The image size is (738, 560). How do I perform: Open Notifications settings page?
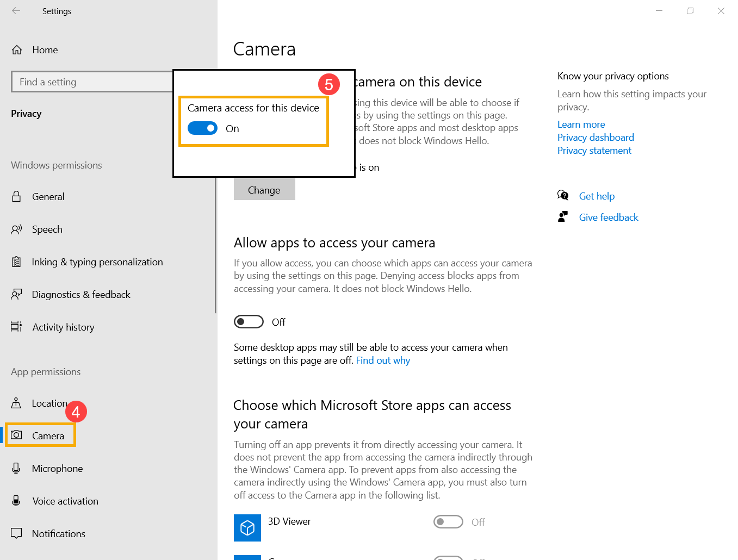(x=58, y=534)
